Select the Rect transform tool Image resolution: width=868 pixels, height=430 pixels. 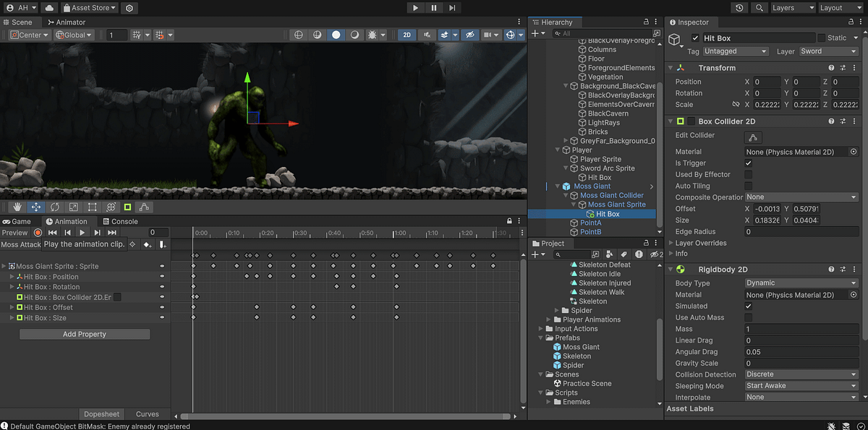[x=92, y=207]
